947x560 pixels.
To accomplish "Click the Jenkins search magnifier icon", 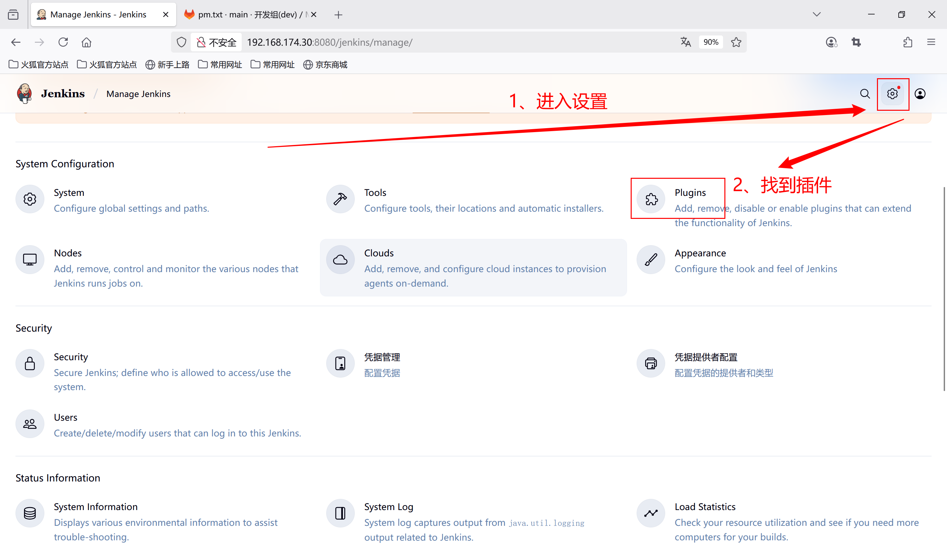I will tap(865, 94).
